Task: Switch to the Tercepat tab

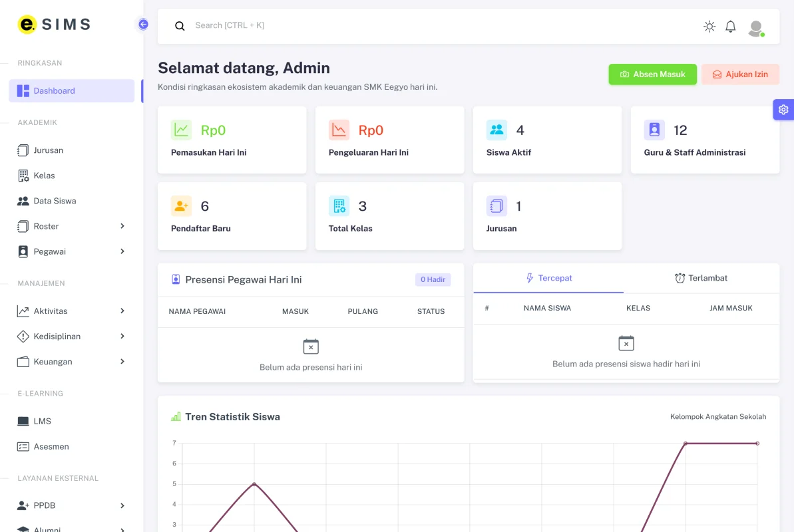Action: [x=548, y=278]
